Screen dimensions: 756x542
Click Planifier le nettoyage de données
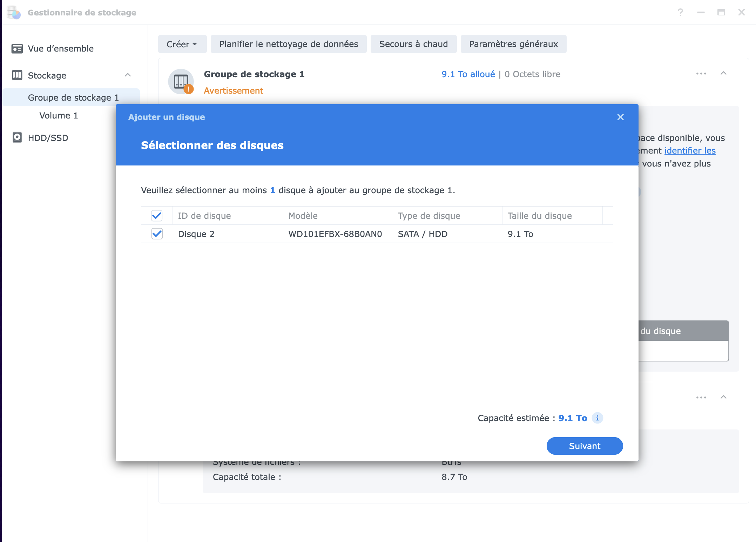point(288,44)
